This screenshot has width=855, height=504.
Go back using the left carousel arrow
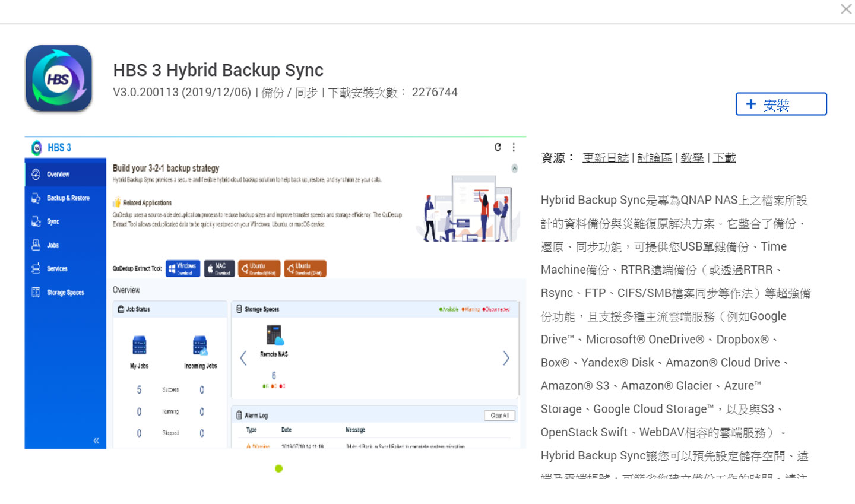point(243,358)
